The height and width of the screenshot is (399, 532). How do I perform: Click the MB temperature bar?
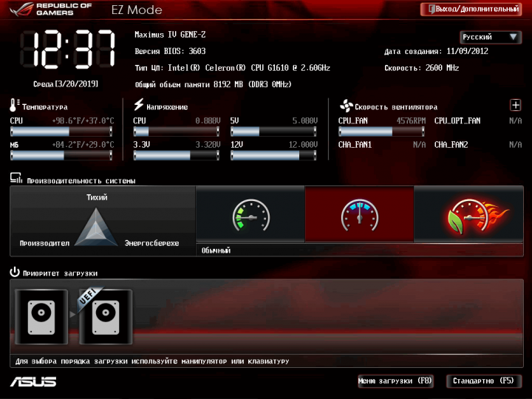pos(61,155)
